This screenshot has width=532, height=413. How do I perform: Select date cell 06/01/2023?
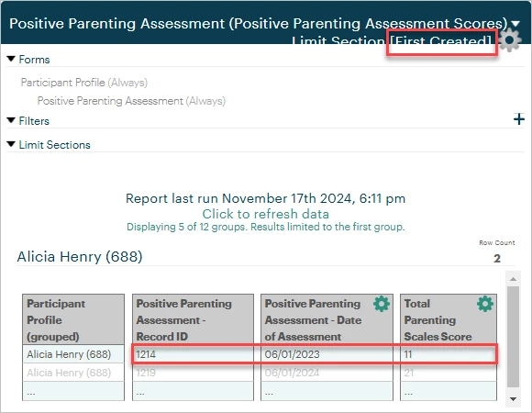pos(327,354)
